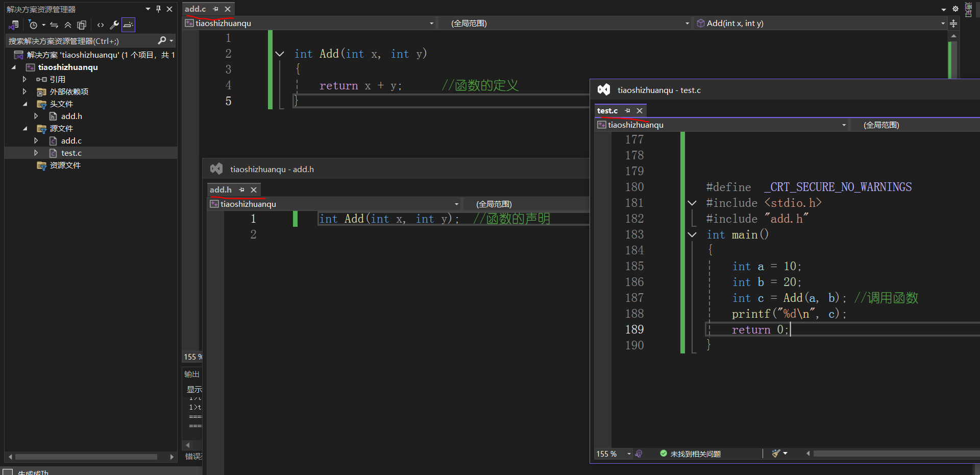
Task: Click the Visual Studio logo of test.c window
Action: click(x=604, y=89)
